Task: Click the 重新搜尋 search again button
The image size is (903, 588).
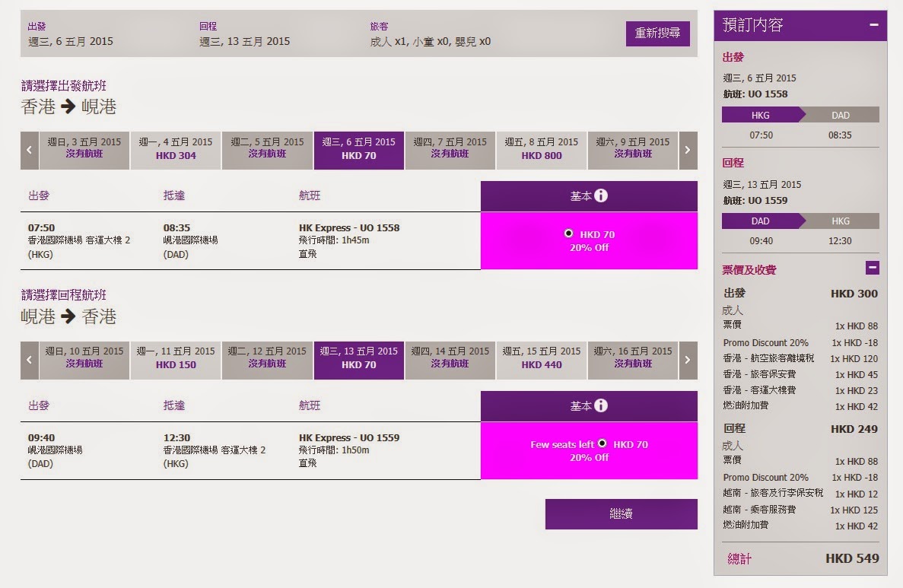Action: [657, 33]
